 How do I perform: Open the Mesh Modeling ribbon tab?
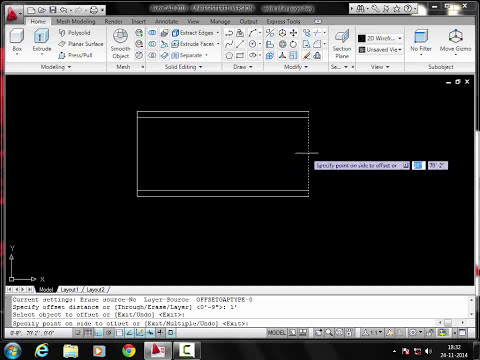(76, 21)
